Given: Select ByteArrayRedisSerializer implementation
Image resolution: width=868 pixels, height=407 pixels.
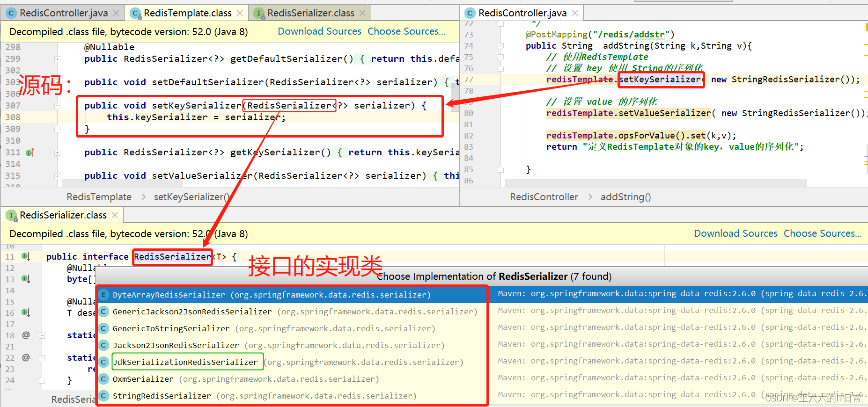Looking at the screenshot, I should point(292,295).
